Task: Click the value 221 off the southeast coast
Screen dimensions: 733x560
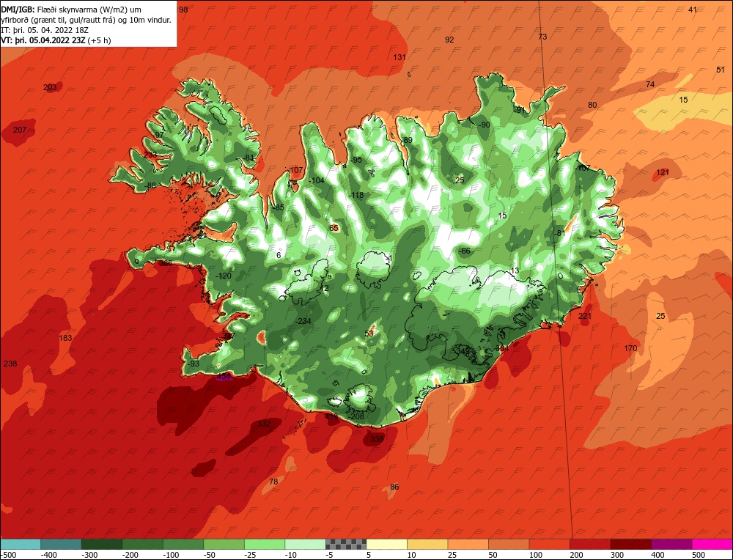Action: (585, 317)
